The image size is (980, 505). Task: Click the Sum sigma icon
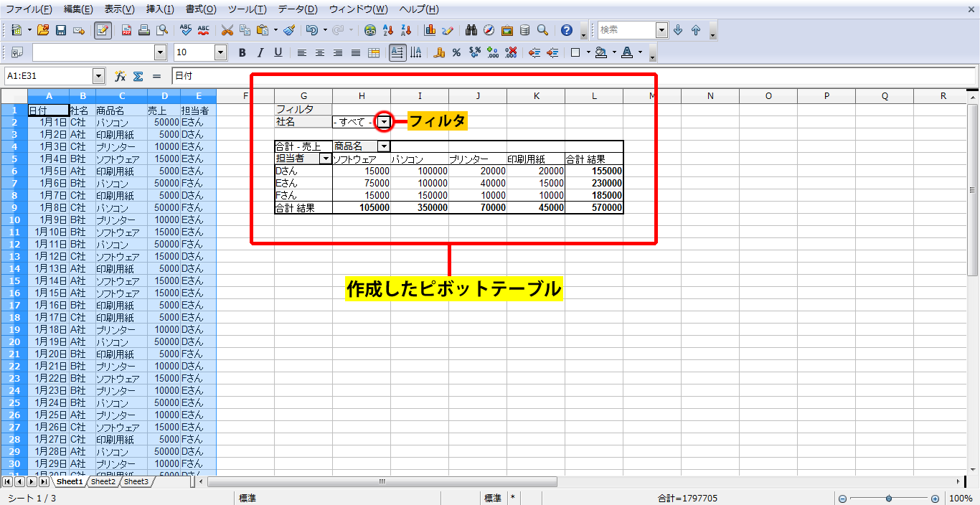coord(138,76)
